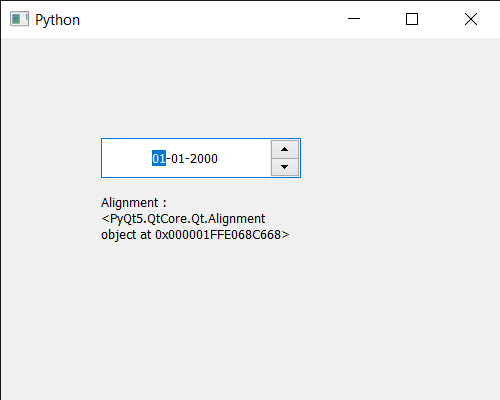Minimize the Python window
Viewport: 500px width, 400px height.
(354, 19)
